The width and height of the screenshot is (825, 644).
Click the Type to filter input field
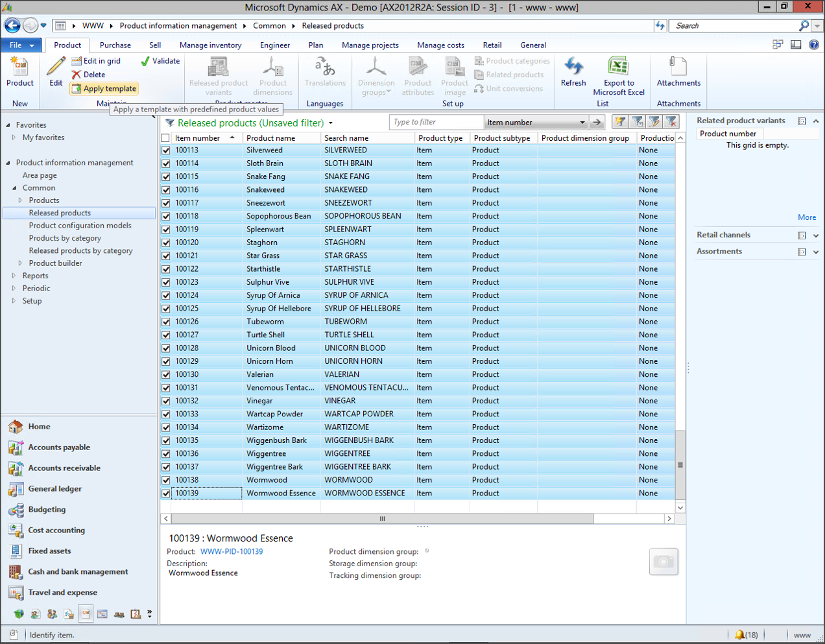[x=436, y=123]
